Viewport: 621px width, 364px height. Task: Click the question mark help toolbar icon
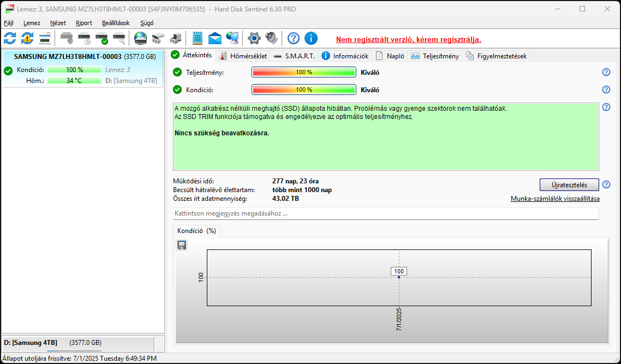(294, 38)
